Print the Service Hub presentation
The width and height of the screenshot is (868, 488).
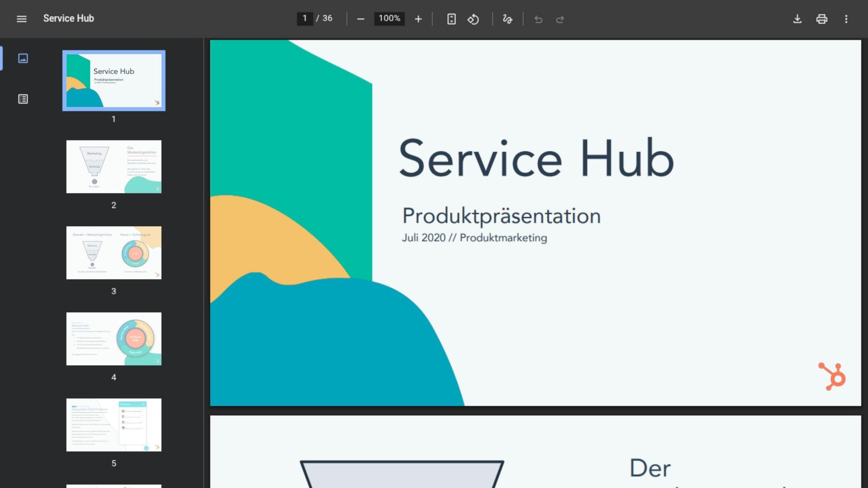(x=822, y=19)
